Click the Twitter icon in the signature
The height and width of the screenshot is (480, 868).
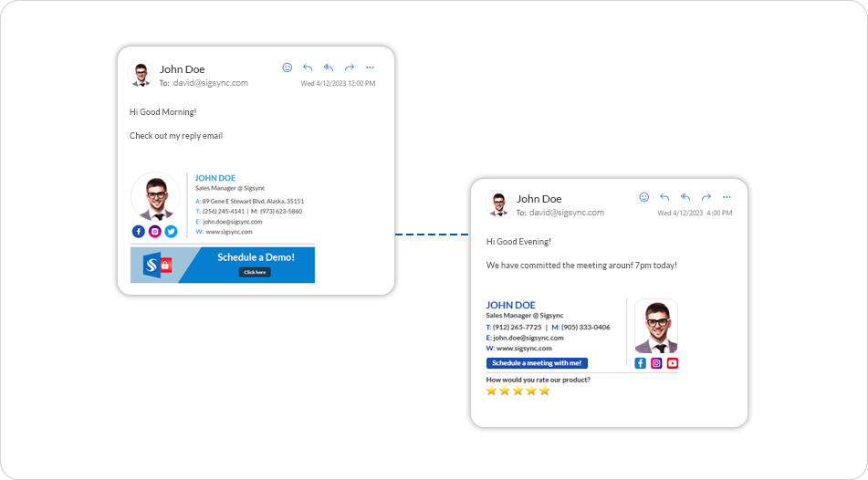171,232
